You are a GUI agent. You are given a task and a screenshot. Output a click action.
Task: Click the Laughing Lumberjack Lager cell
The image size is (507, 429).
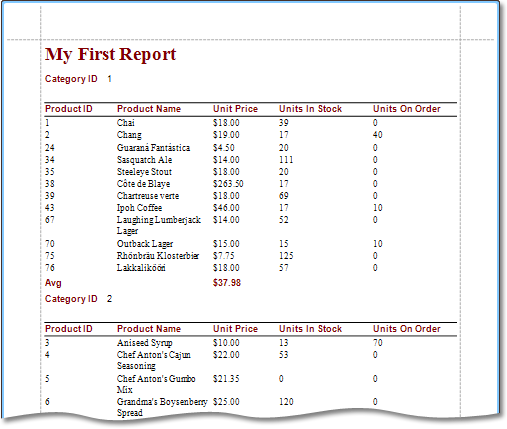click(159, 225)
